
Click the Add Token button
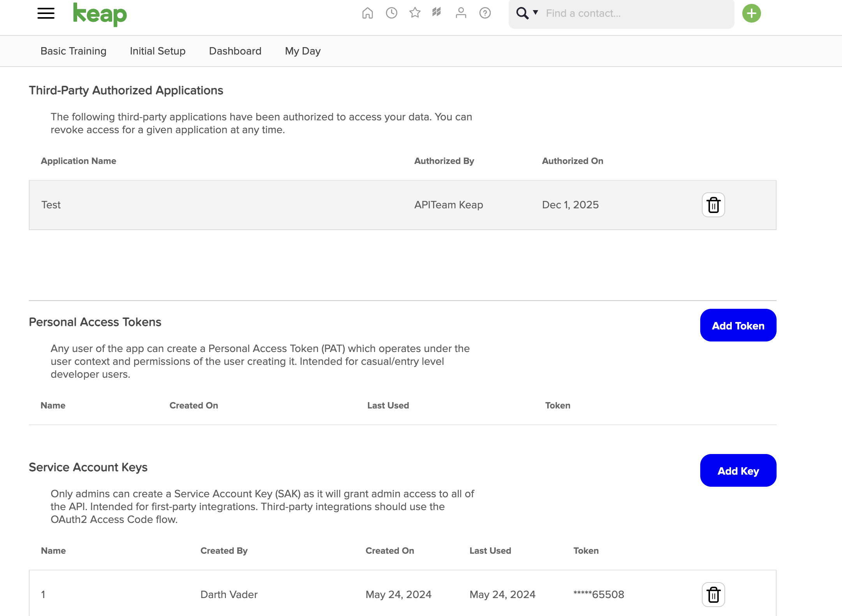738,326
